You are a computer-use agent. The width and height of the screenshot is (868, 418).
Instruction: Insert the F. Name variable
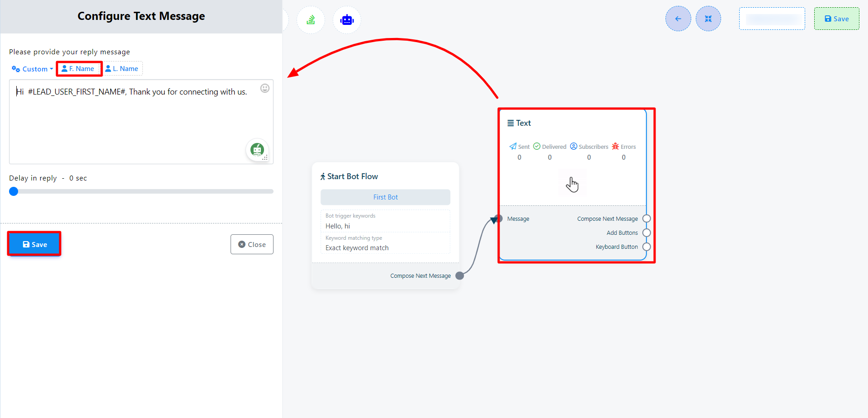pos(79,69)
